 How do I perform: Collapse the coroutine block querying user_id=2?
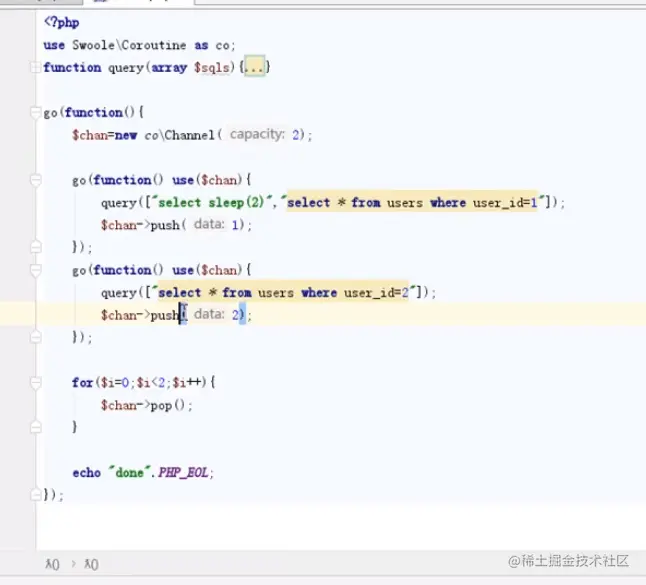[x=35, y=270]
